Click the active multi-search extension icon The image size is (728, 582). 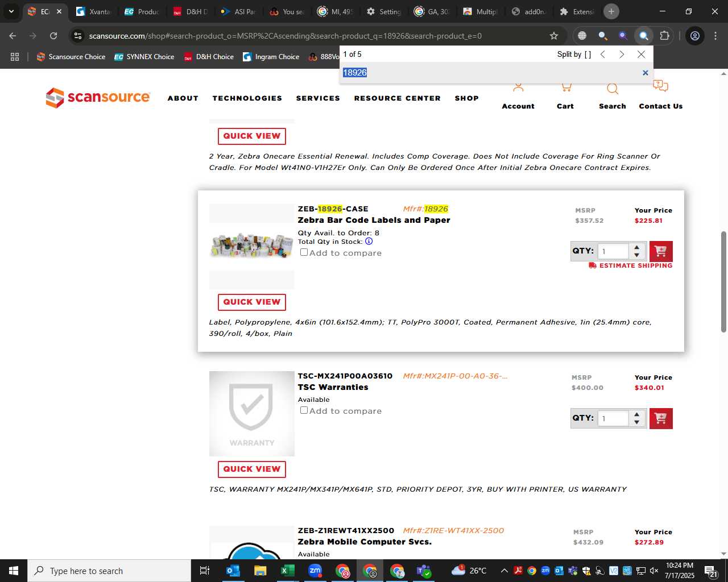(x=643, y=36)
